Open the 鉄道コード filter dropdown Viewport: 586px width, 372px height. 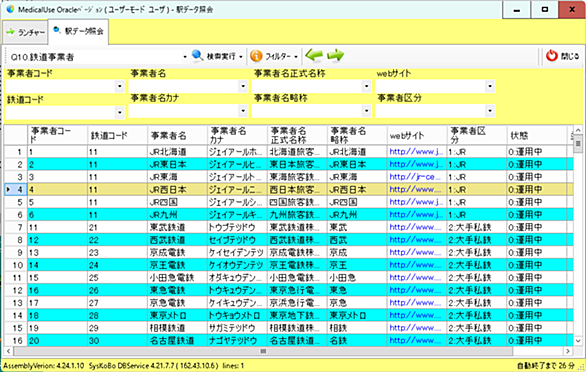point(120,112)
